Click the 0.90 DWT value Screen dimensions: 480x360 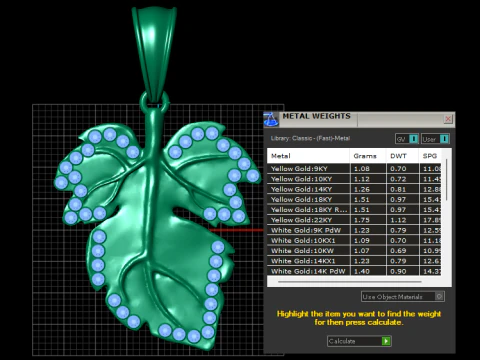[398, 271]
